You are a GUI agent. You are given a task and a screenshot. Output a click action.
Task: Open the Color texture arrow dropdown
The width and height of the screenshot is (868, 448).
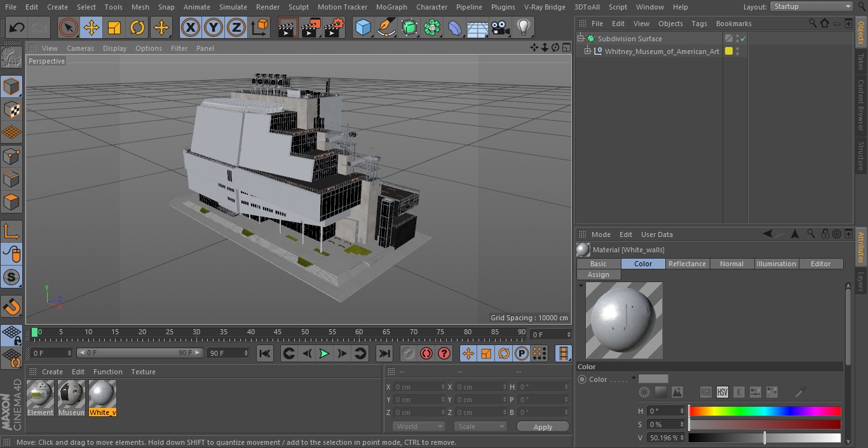point(634,379)
